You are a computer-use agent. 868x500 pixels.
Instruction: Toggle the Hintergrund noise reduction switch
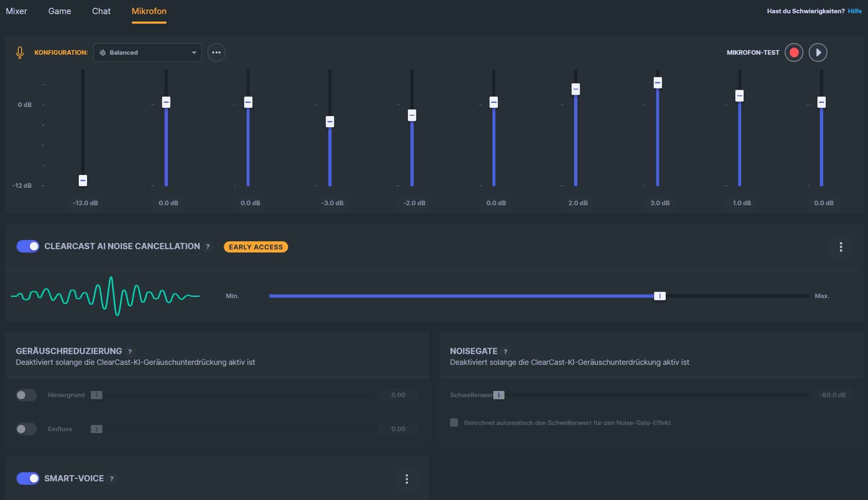[26, 395]
